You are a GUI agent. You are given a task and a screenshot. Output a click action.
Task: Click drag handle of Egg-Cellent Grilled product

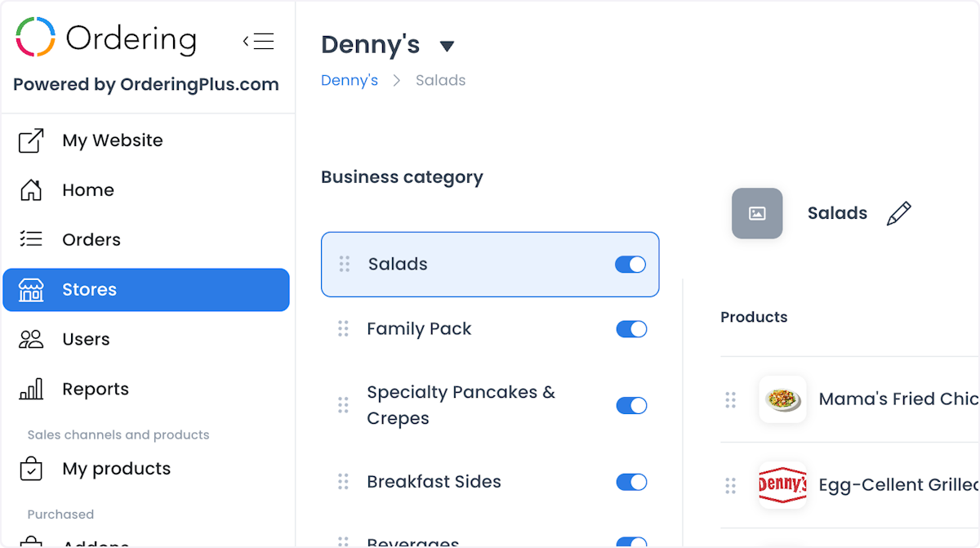[x=730, y=486]
